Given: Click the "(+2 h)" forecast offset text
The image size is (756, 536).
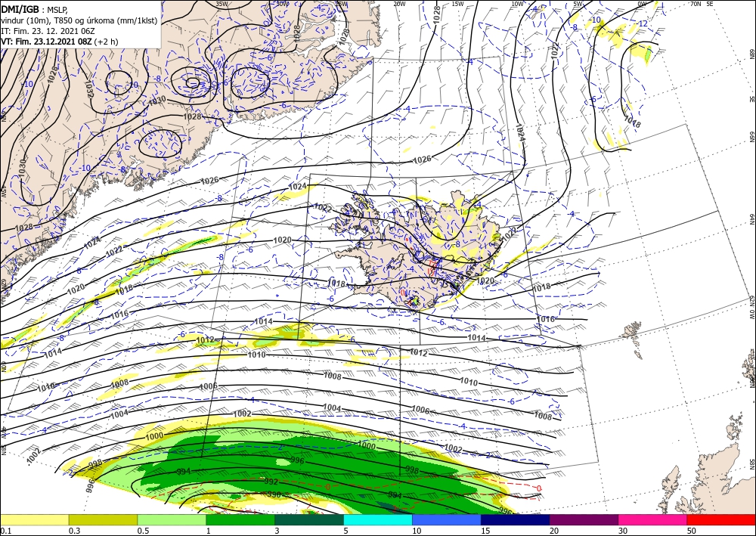Looking at the screenshot, I should (x=106, y=42).
